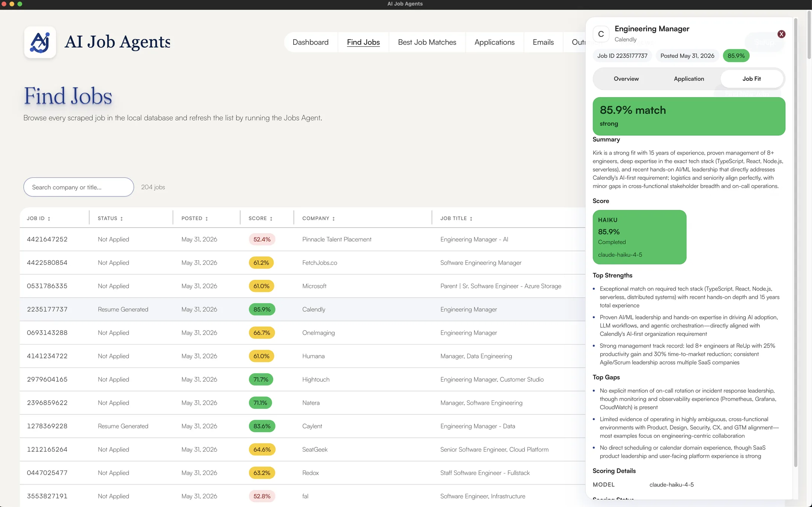812x507 pixels.
Task: Click the 85.9% score pill in panel header
Action: pos(736,56)
